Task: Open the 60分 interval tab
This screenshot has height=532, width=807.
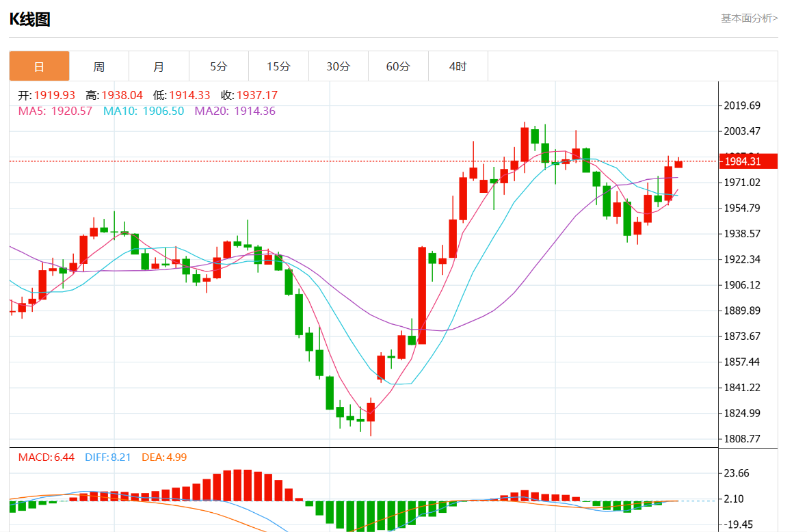Action: 398,66
